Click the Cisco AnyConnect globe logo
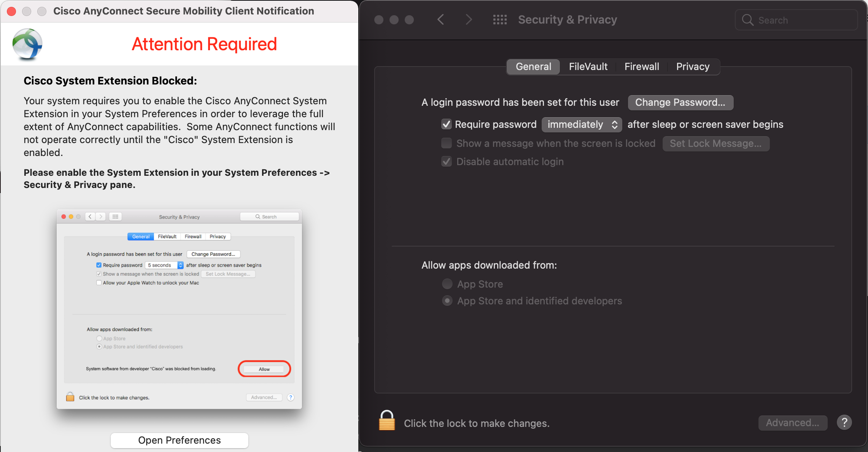Viewport: 868px width, 452px height. (x=27, y=44)
